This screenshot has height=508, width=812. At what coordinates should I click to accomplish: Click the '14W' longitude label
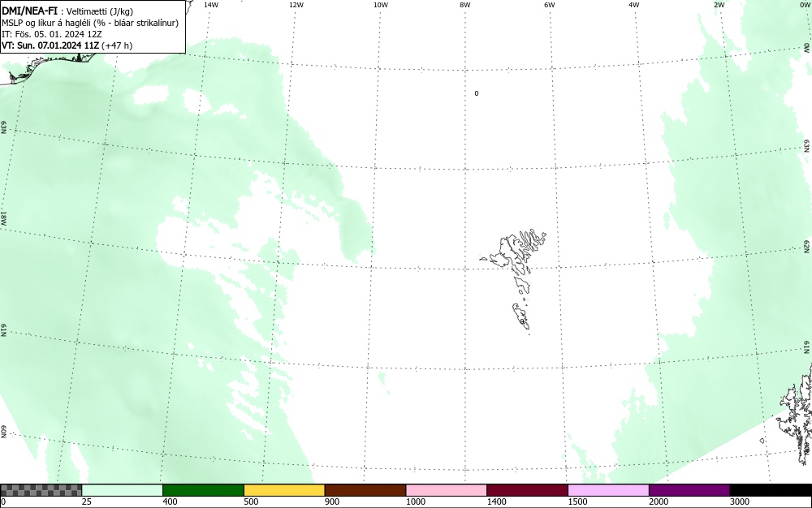click(x=211, y=5)
